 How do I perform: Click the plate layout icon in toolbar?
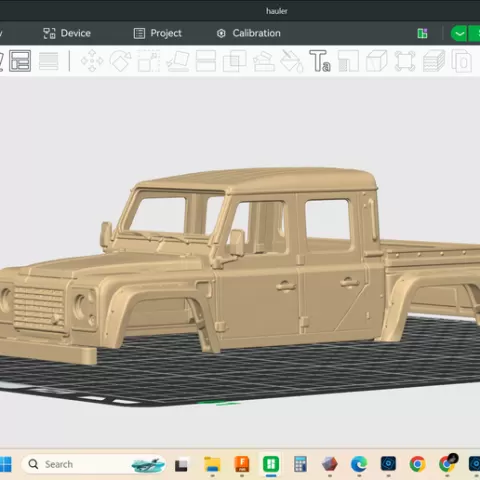(20, 61)
